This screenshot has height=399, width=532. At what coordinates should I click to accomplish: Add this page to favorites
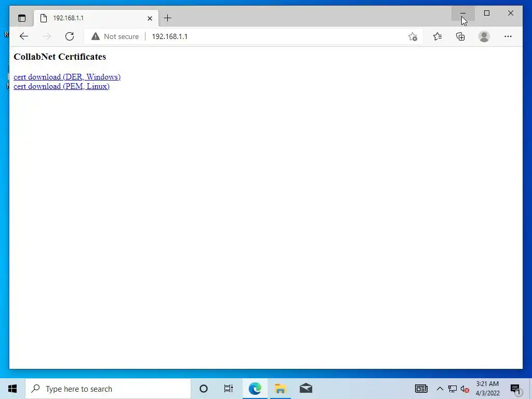tap(413, 37)
